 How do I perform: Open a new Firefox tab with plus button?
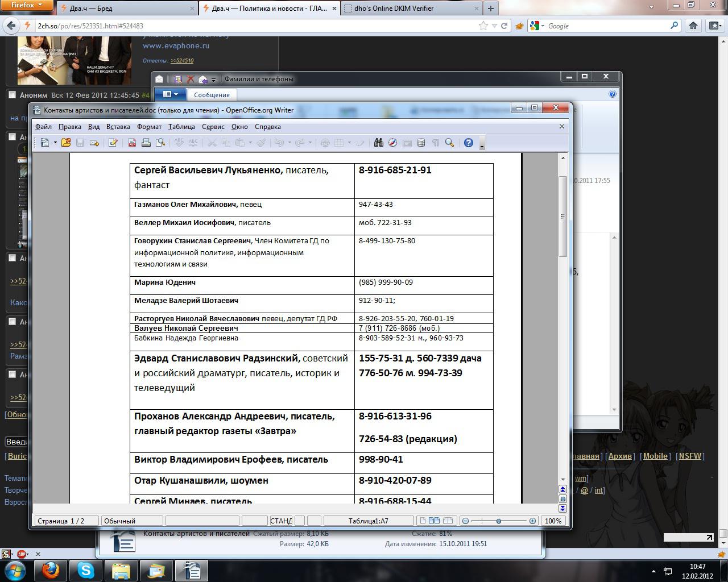click(490, 9)
